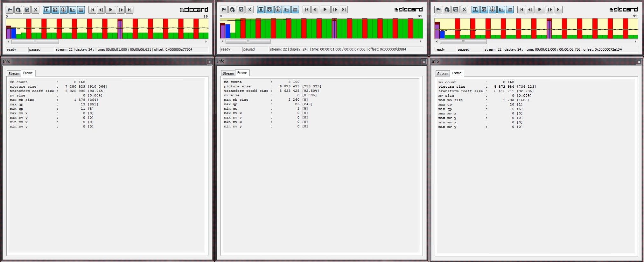Screen dimensions: 644x262
Task: Click the horizontal scrollbar thumb in left window
Action: [x=35, y=42]
